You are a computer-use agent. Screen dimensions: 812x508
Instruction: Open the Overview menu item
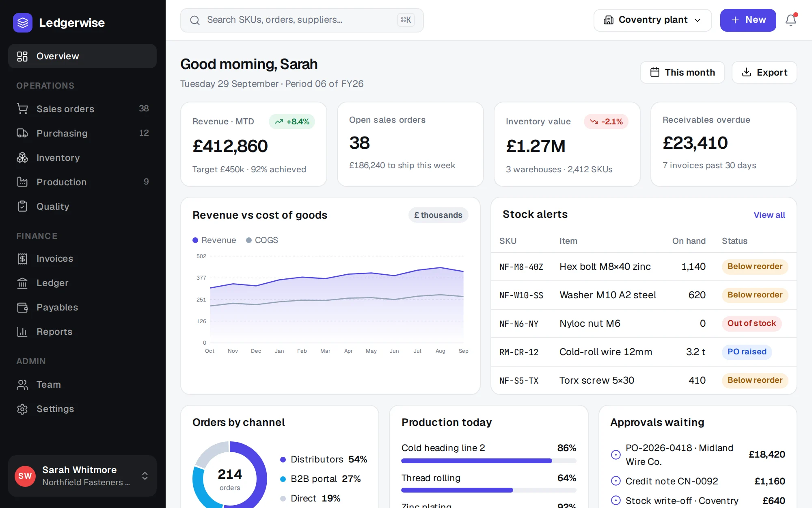point(82,56)
